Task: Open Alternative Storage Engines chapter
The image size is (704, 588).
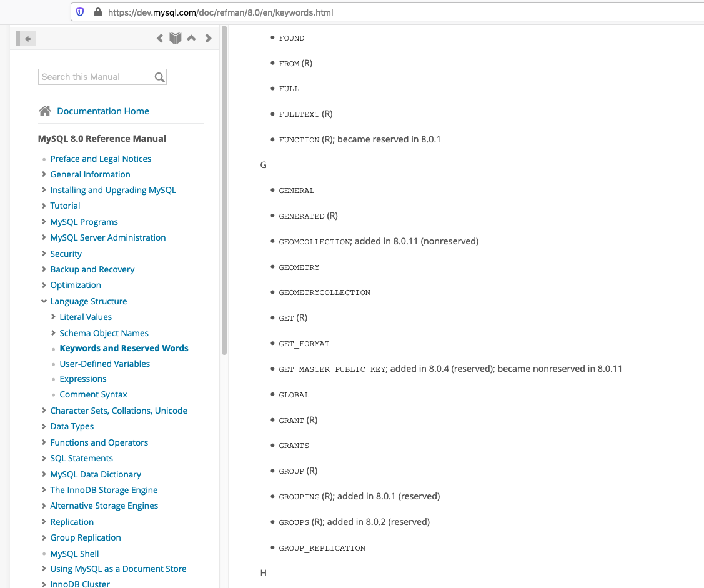Action: (x=104, y=506)
